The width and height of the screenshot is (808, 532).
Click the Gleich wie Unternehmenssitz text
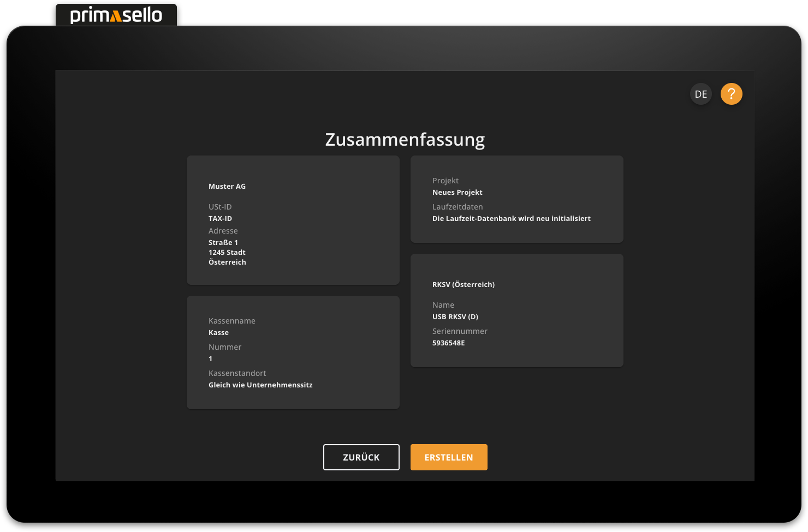tap(260, 385)
